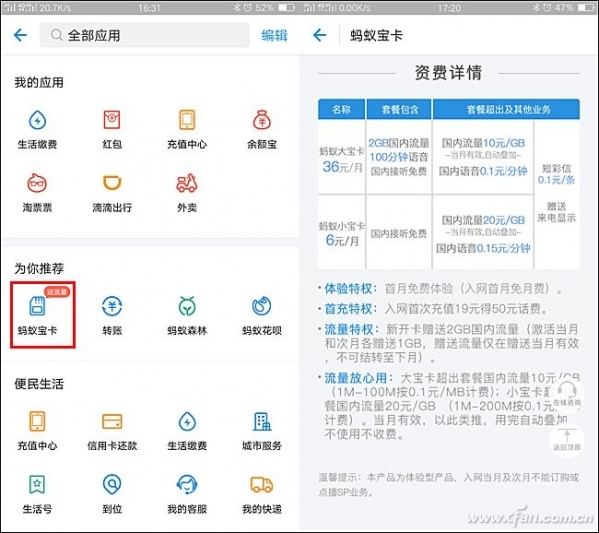
Task: Tap the 返回顶部 floating arrow button
Action: pos(567,439)
